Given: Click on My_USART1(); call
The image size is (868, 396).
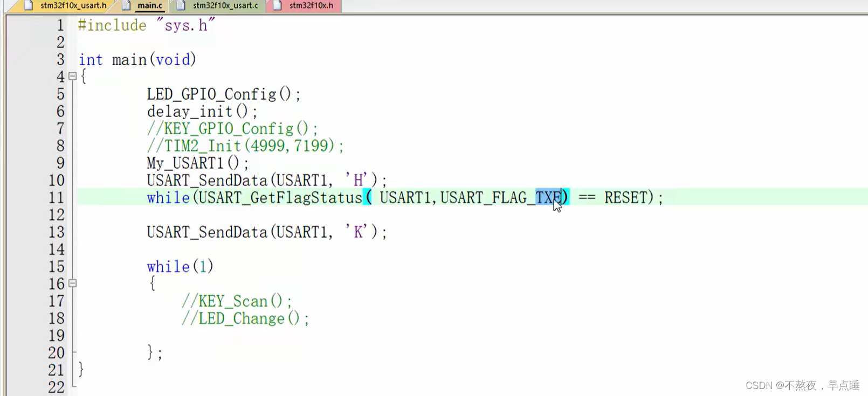Looking at the screenshot, I should [x=198, y=163].
